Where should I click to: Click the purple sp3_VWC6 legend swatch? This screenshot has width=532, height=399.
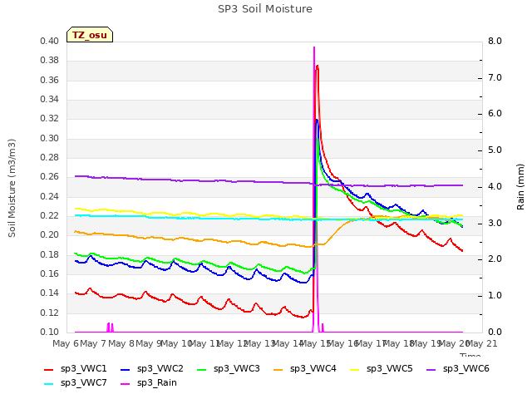[431, 369]
